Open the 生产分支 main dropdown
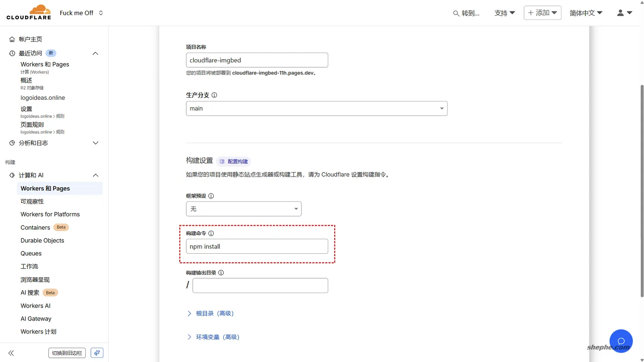Screen dimensions: 644x362 317,108
